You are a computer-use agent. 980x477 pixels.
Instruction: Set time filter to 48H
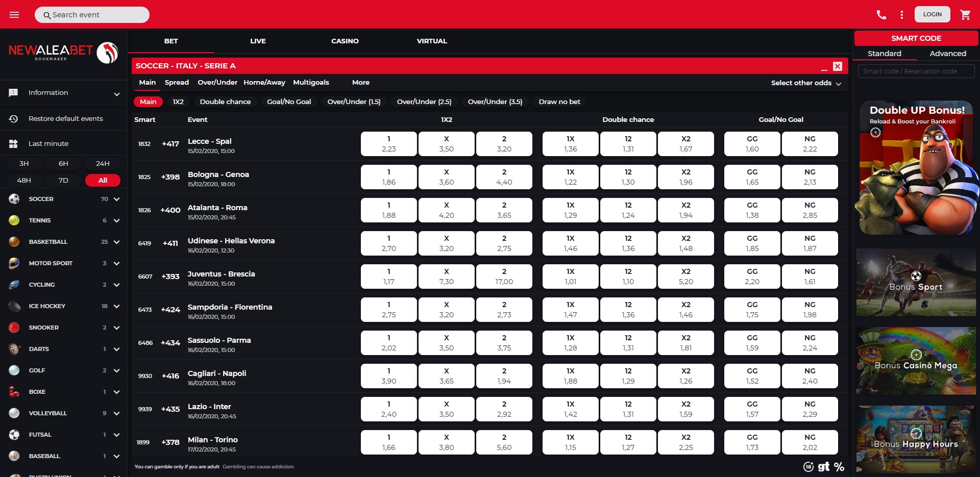pos(24,181)
